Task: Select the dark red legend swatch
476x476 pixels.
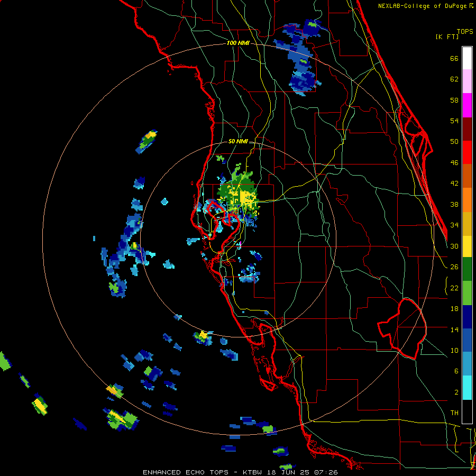Action: point(467,129)
